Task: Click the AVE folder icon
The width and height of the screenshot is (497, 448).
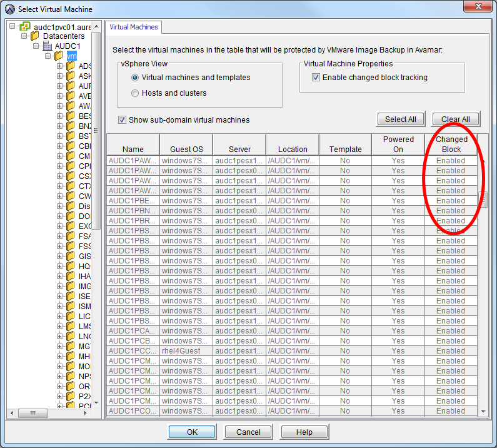Action: click(71, 96)
